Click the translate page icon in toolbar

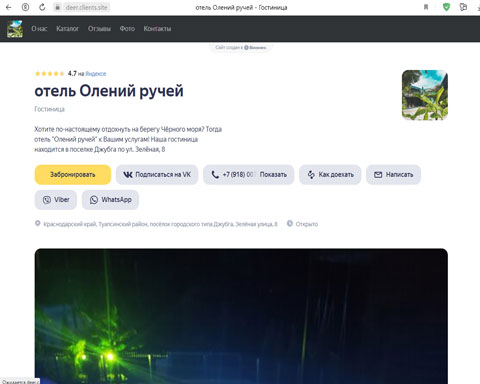(463, 7)
